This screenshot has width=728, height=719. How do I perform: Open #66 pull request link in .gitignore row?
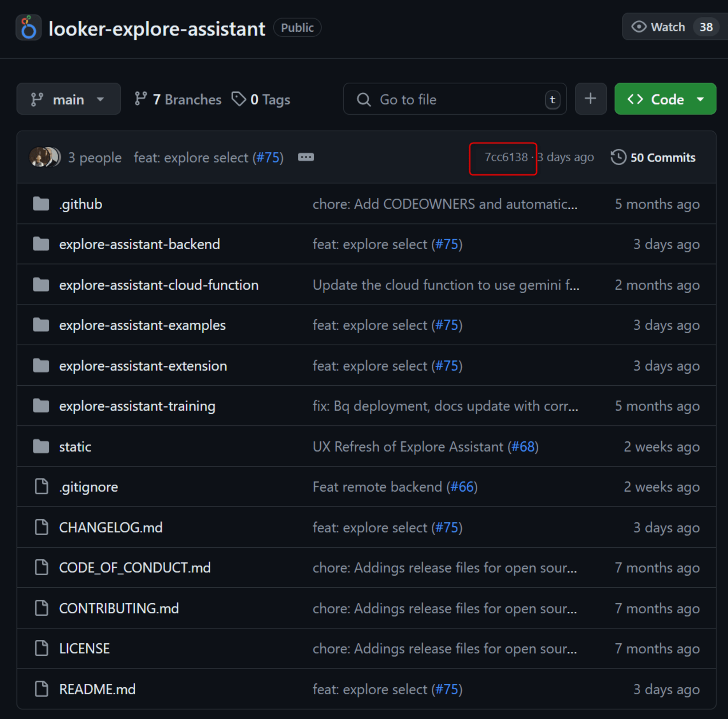click(x=462, y=487)
